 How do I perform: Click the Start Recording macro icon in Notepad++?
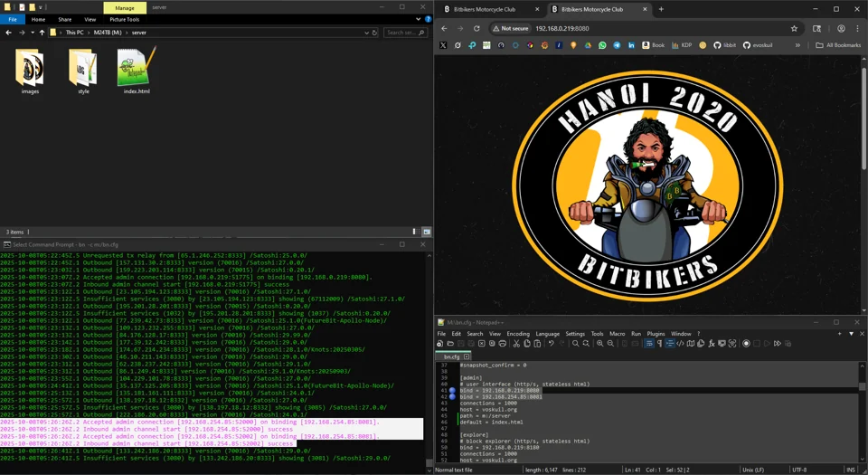(x=746, y=344)
